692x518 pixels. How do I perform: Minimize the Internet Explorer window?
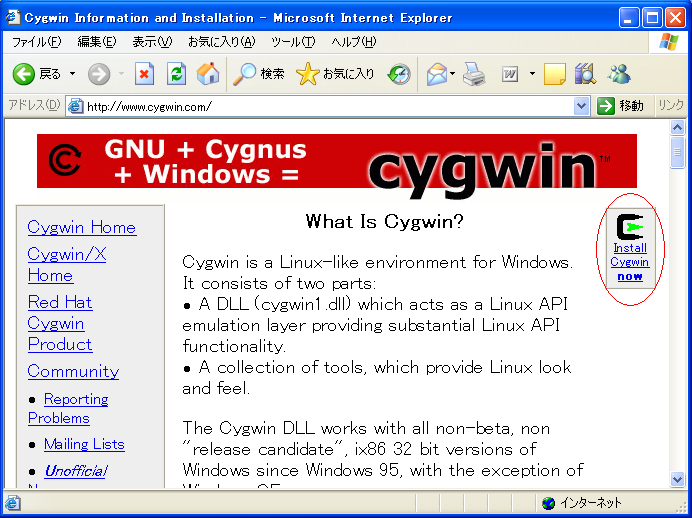pos(629,18)
